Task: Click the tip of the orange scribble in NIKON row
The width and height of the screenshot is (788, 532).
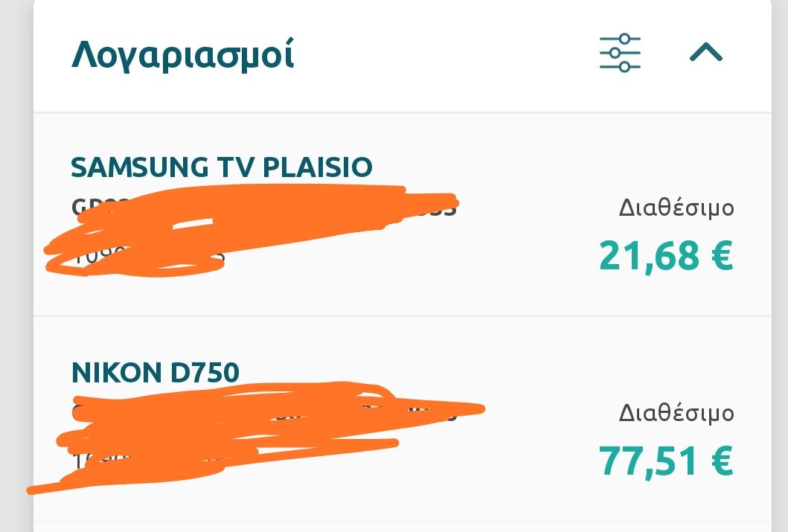Action: tap(481, 409)
